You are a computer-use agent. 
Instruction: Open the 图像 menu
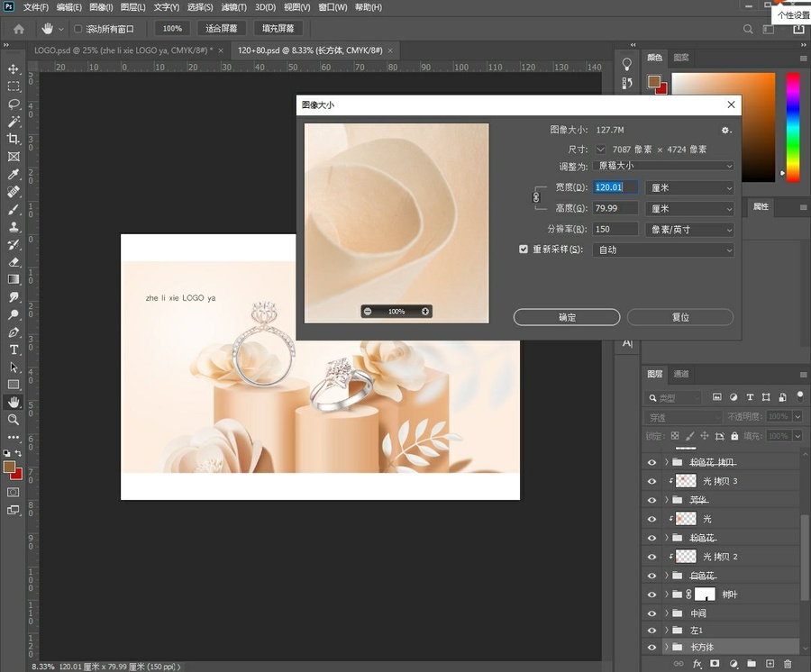click(x=101, y=7)
